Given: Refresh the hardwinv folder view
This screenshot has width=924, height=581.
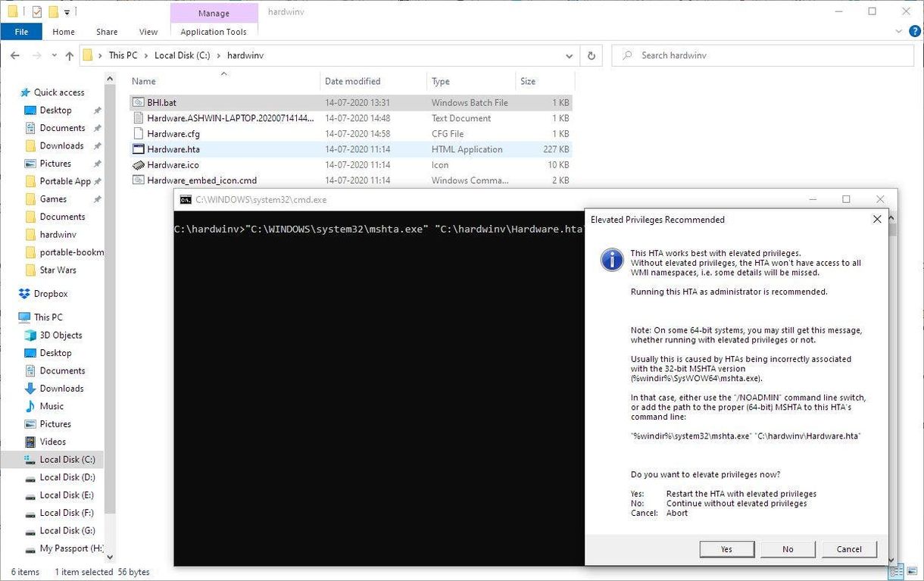Looking at the screenshot, I should 592,55.
